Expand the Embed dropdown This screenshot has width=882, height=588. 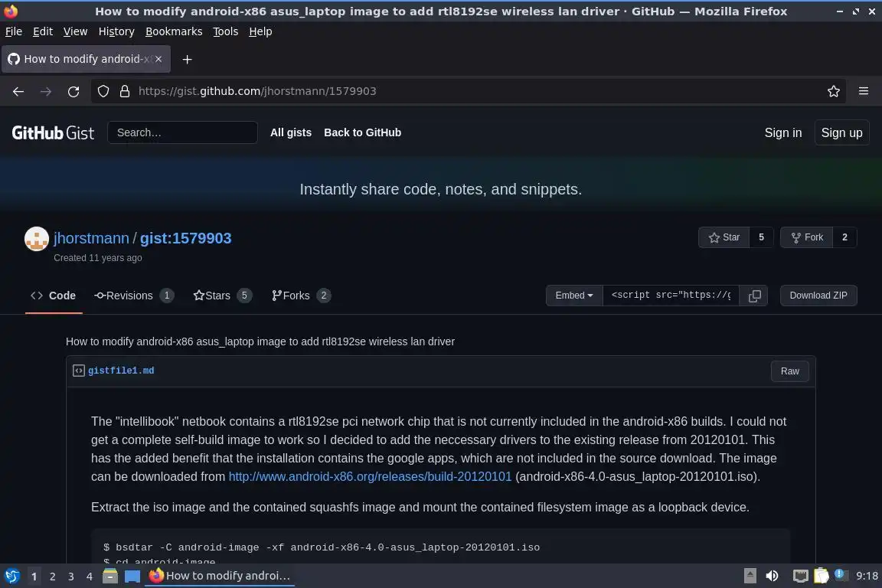click(573, 296)
